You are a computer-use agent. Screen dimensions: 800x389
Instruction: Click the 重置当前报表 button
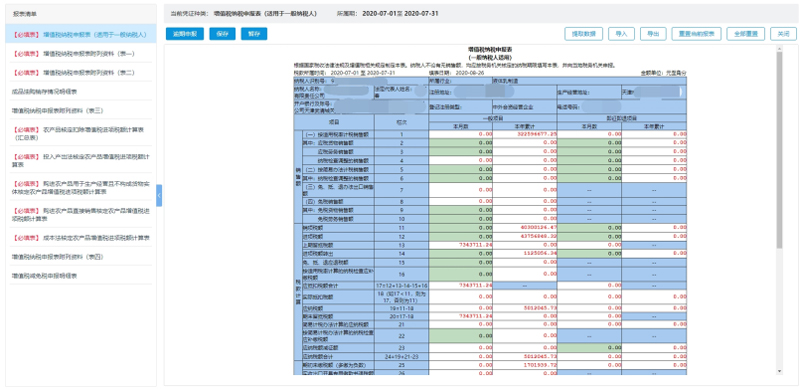click(x=696, y=34)
